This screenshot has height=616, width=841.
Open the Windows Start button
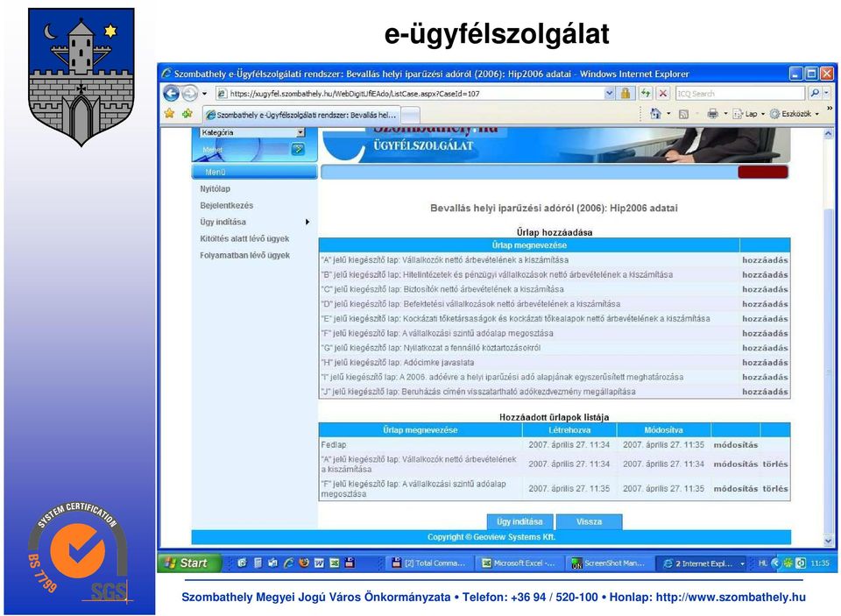(x=189, y=563)
